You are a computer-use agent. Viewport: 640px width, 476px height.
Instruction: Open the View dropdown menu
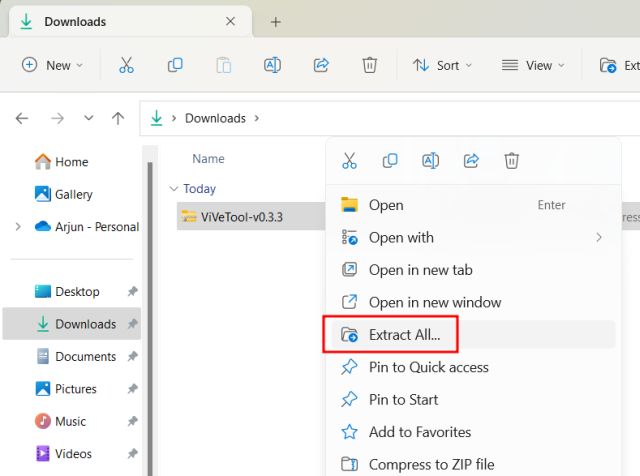533,65
